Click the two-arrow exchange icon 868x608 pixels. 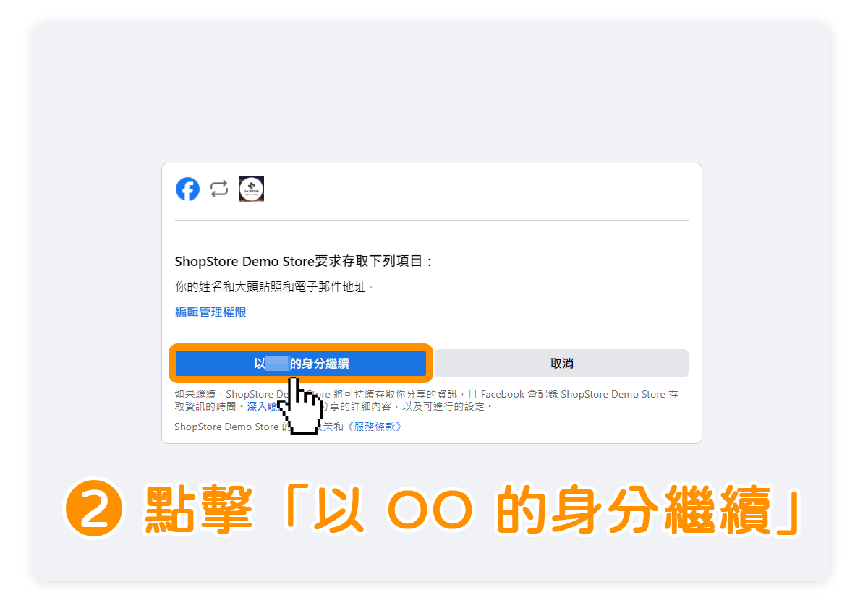pyautogui.click(x=219, y=189)
